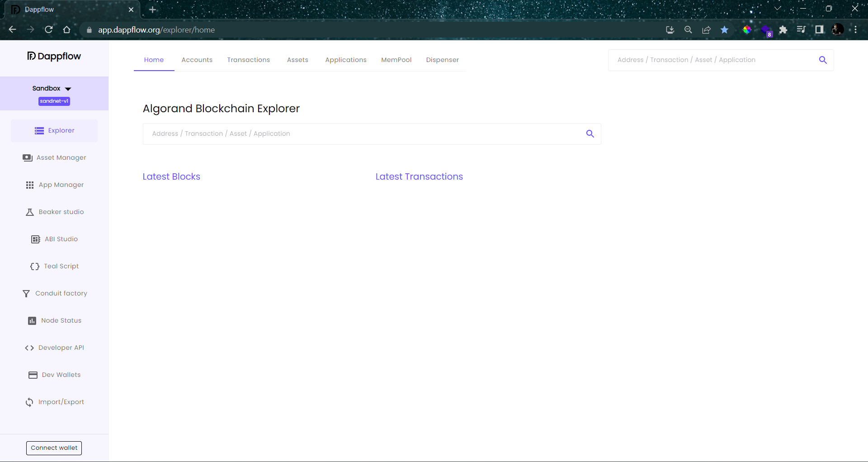Viewport: 868px width, 462px height.
Task: Click the share page icon
Action: (706, 30)
